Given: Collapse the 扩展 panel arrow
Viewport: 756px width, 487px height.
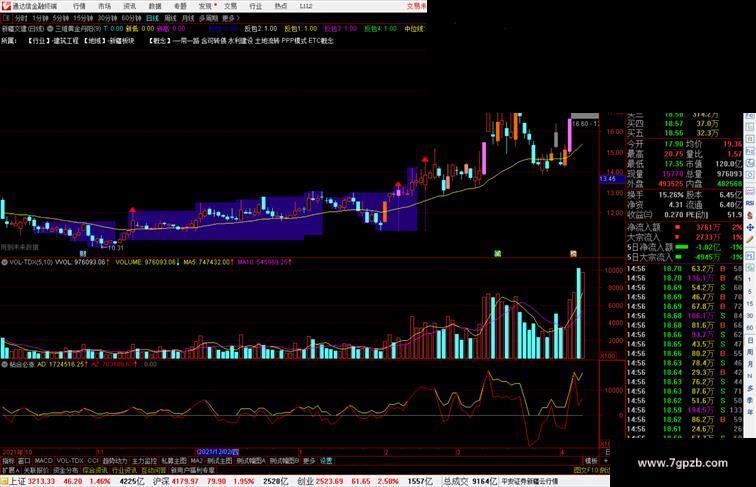Looking at the screenshot, I should pyautogui.click(x=11, y=470).
